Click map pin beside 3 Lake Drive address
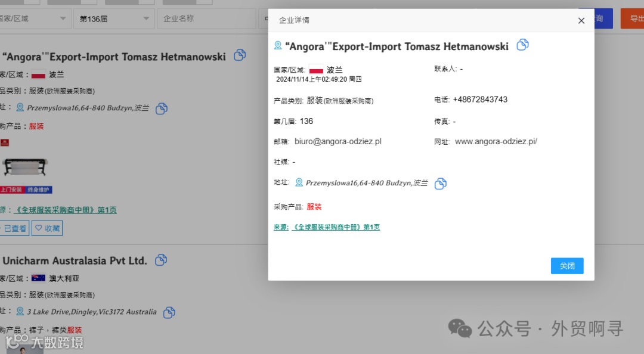This screenshot has height=354, width=644. (x=20, y=311)
